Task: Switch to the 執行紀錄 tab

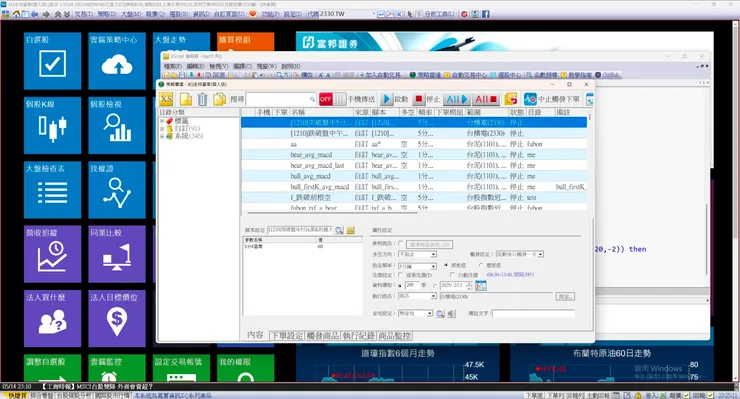Action: 359,336
